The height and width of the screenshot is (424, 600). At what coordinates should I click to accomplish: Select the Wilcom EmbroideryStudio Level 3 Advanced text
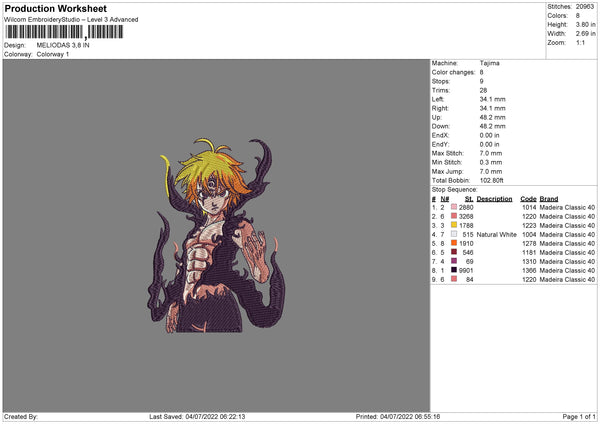pyautogui.click(x=71, y=20)
